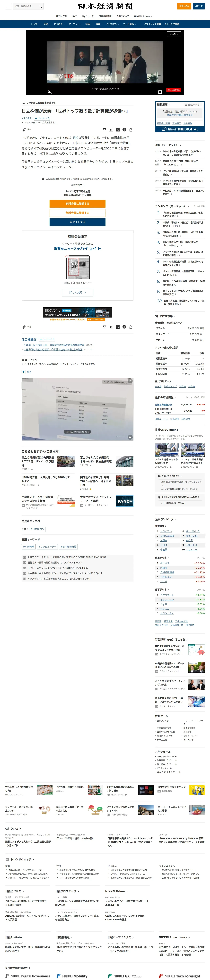Screen dimensions: 210x980
Task: Share to Facebook icon at article bottom
Action: coord(124,327)
